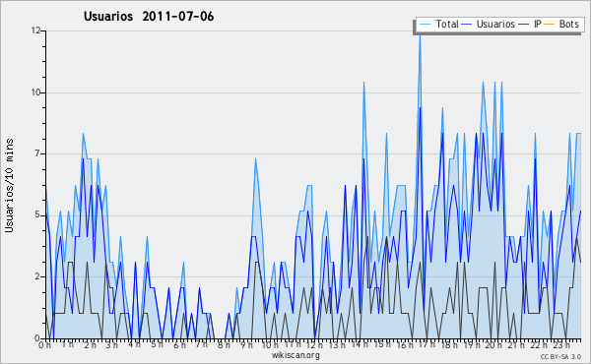
Task: Click the x-axis label '22 h'
Action: [539, 344]
